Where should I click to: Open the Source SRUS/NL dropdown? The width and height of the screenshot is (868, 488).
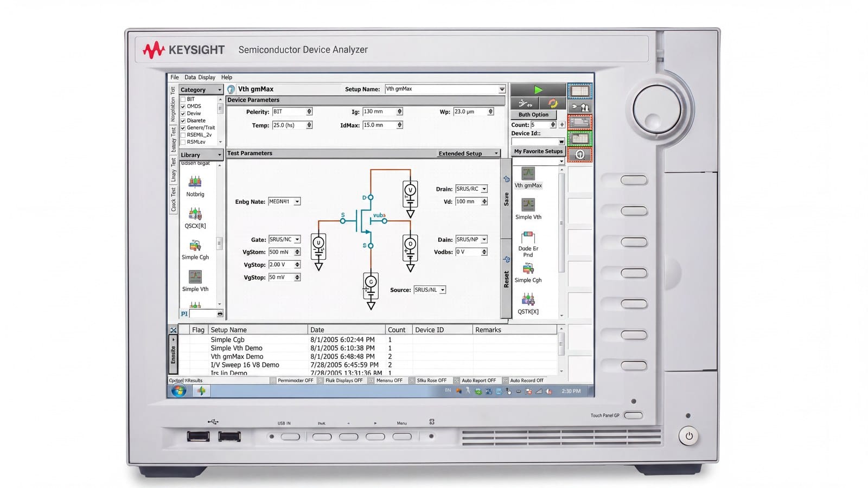tap(430, 290)
